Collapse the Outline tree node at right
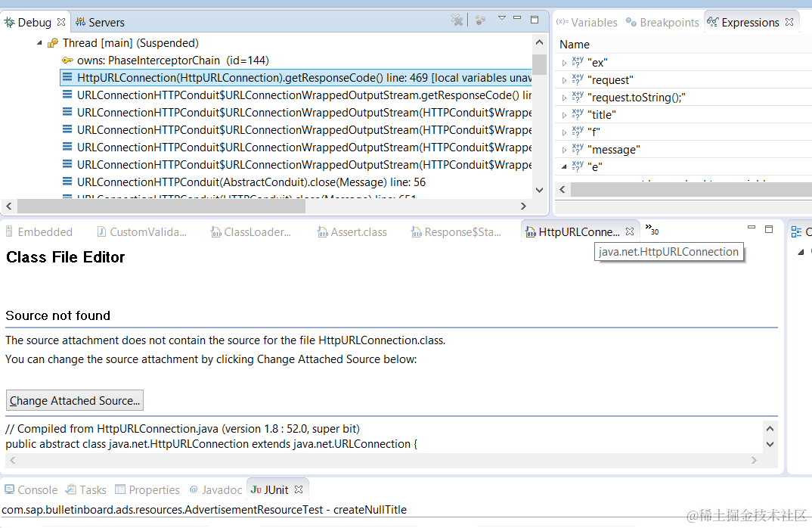Screen dimensions: 812x528 tap(801, 253)
